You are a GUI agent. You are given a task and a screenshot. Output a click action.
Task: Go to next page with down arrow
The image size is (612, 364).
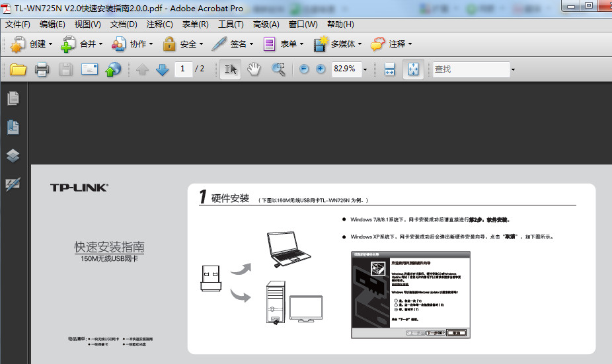click(x=162, y=69)
